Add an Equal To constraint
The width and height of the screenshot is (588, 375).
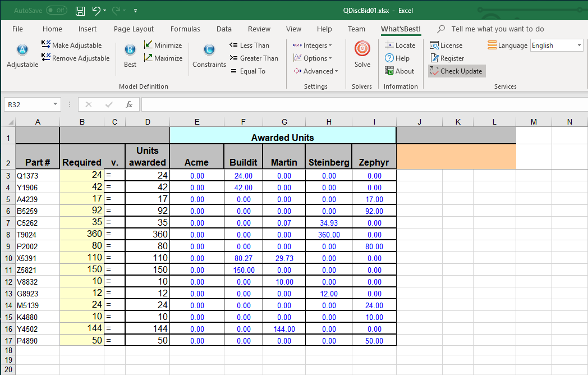[x=247, y=71]
